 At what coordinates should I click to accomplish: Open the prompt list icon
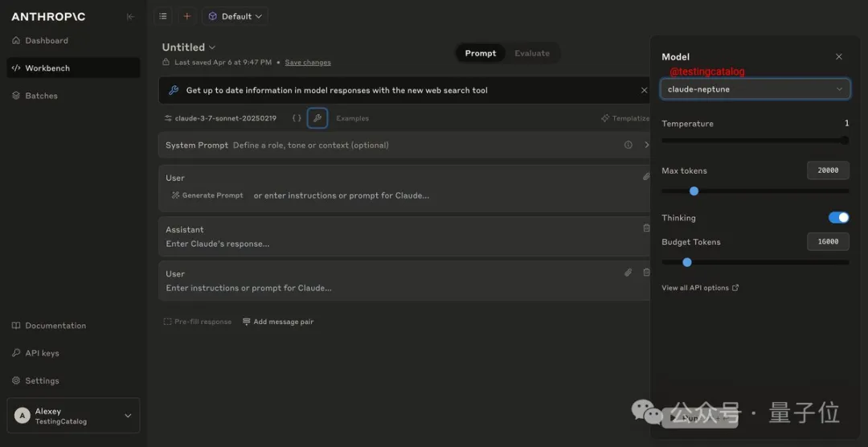click(163, 16)
